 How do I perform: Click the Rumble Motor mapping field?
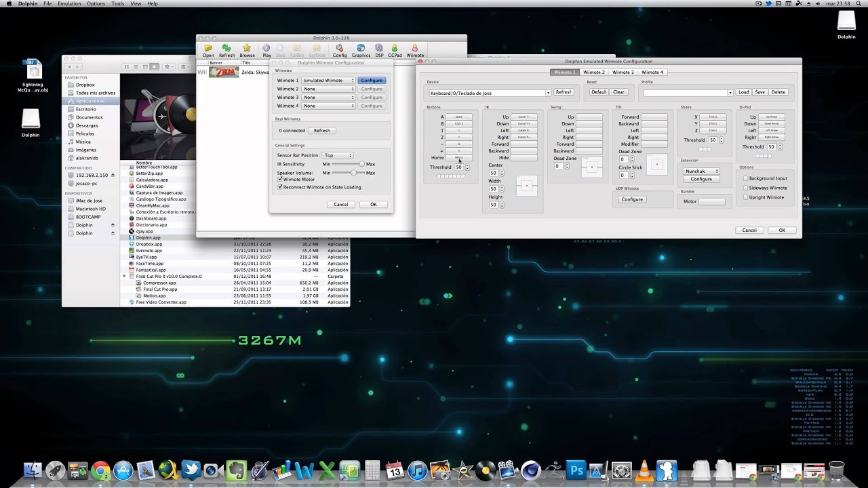712,201
